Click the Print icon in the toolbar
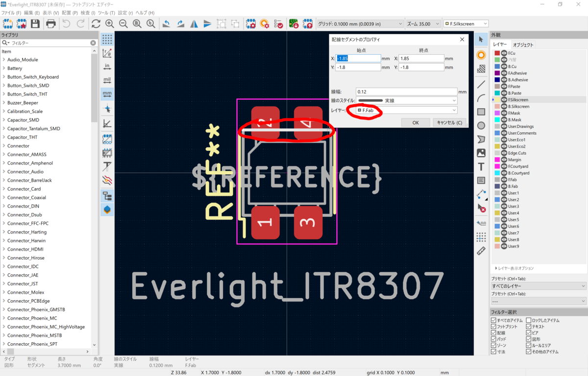588x376 pixels. [51, 23]
